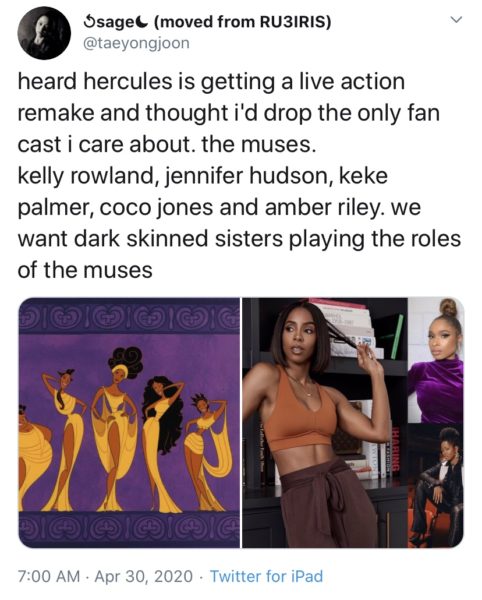This screenshot has width=482, height=600.
Task: Click the (moved from RU3IRIS) name text
Action: tap(242, 22)
